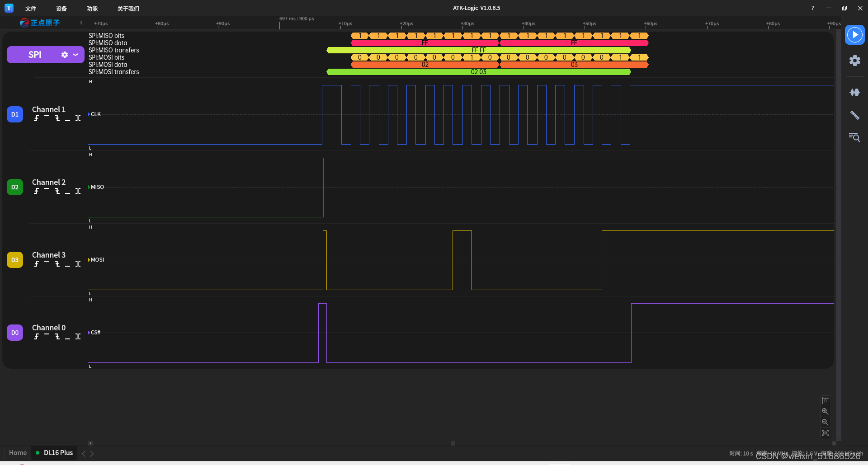The width and height of the screenshot is (868, 465).
Task: Open the measurement ruler panel
Action: coord(854,115)
